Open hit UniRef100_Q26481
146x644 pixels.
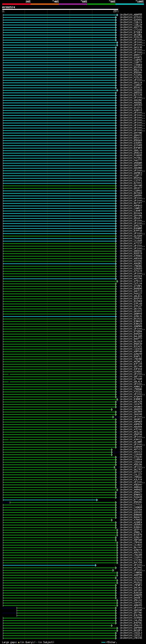[131, 20]
